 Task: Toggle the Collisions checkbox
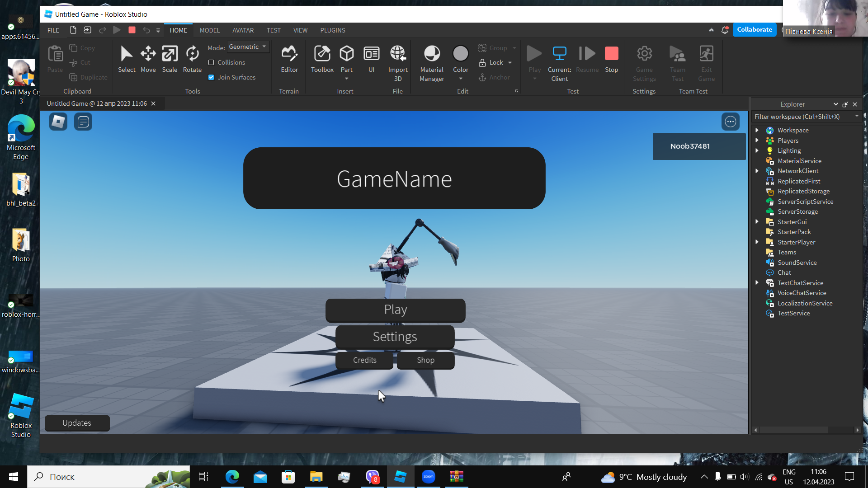coord(211,62)
